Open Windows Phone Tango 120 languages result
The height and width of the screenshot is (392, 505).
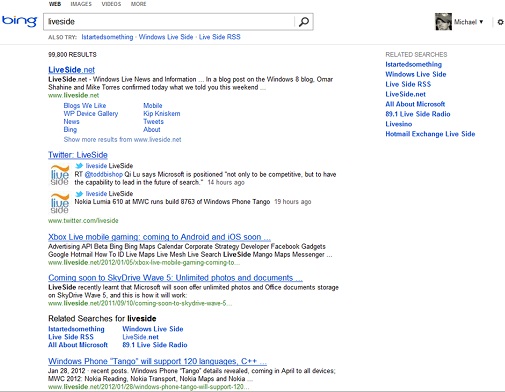click(157, 361)
